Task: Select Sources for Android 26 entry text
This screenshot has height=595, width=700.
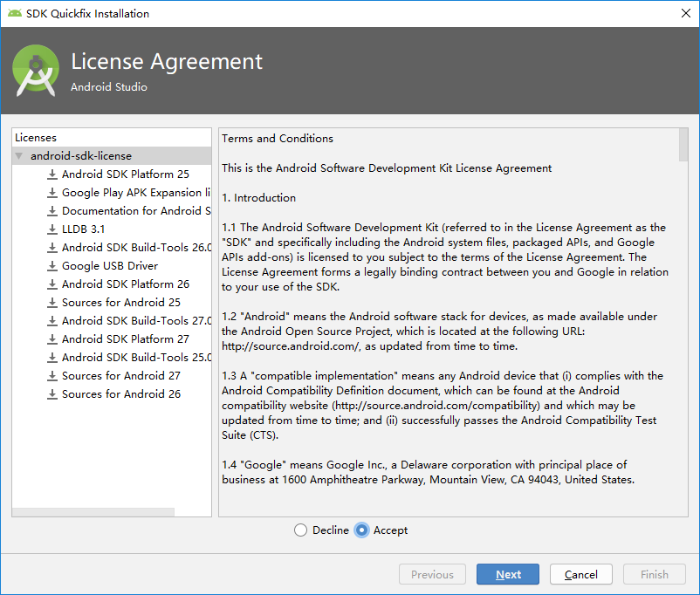Action: [x=121, y=393]
